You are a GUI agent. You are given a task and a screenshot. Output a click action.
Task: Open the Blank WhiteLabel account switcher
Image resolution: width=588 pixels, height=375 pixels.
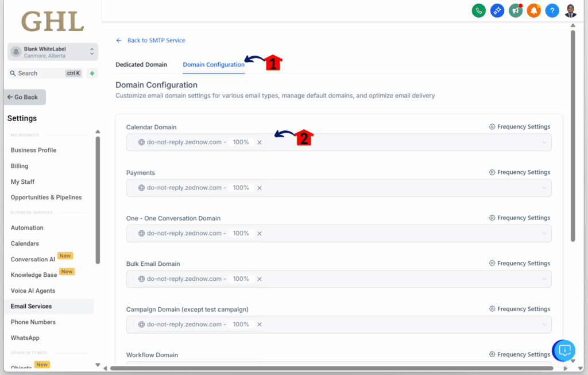point(53,52)
